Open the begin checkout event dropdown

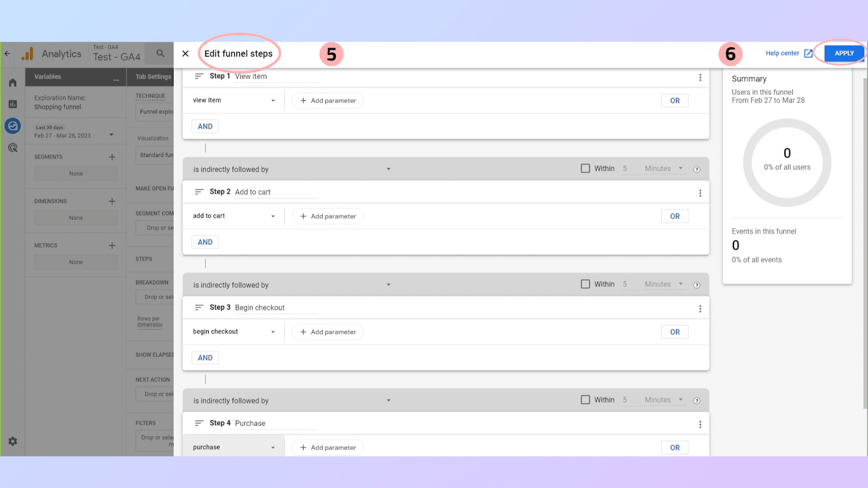(x=234, y=332)
